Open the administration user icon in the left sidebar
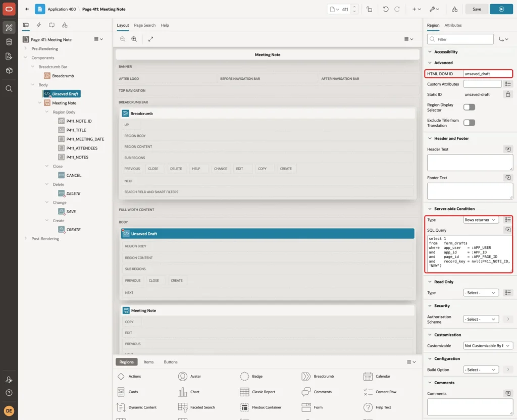The width and height of the screenshot is (517, 420). point(9,380)
